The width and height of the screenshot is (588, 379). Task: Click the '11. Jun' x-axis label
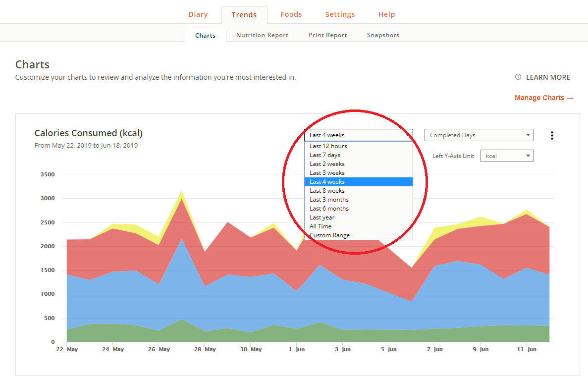(x=527, y=349)
